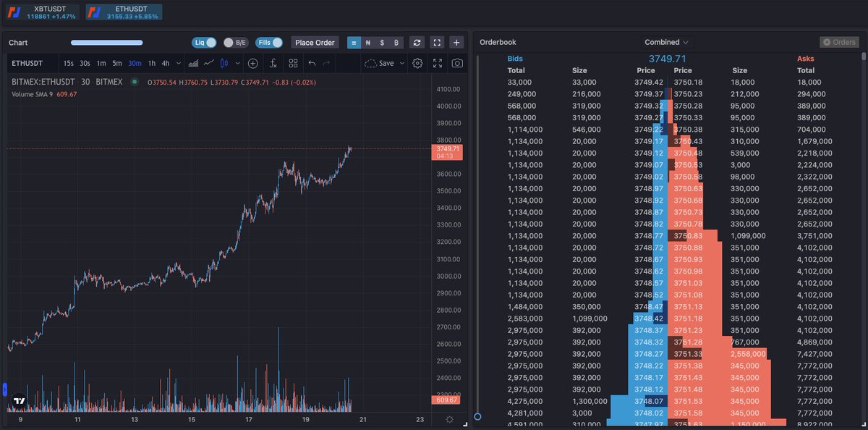Open the grid layout selector icon
Screen dimensions: 868x430
292,63
